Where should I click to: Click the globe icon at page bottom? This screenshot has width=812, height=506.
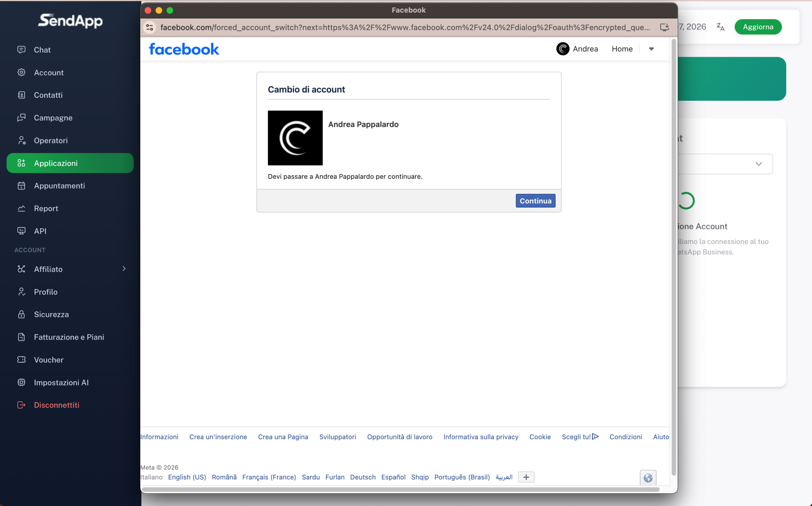648,477
